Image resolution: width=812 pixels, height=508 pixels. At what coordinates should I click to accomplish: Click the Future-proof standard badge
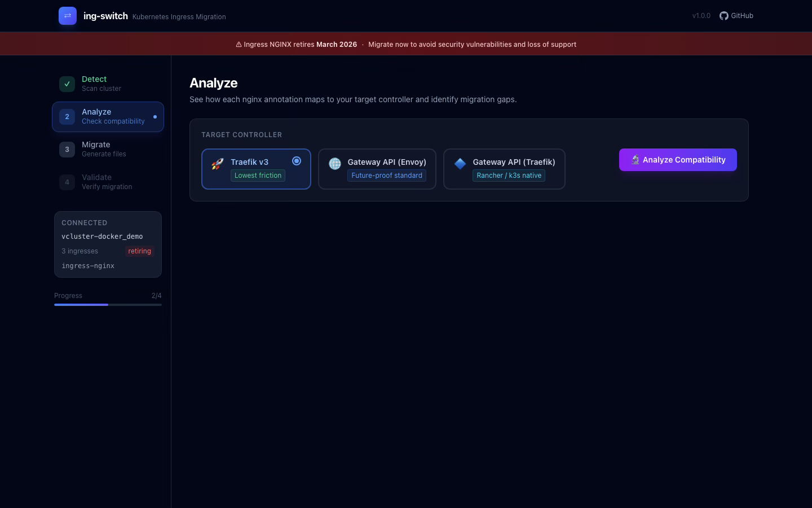387,176
